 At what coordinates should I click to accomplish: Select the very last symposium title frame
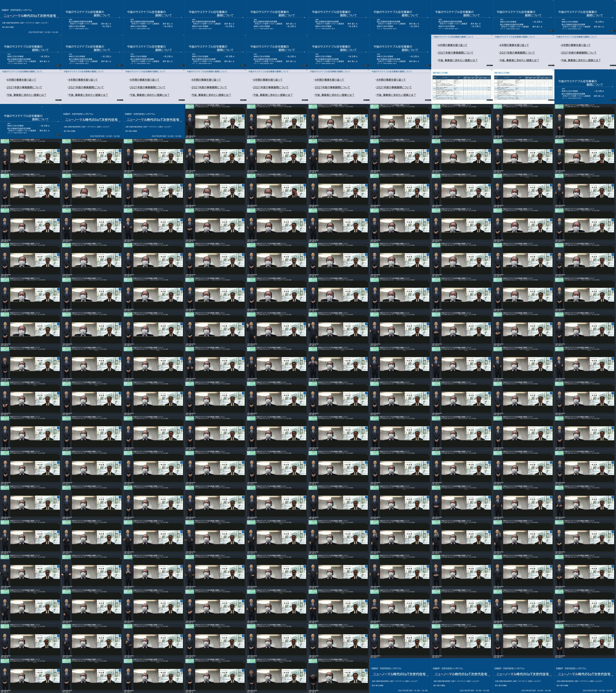pos(585,676)
